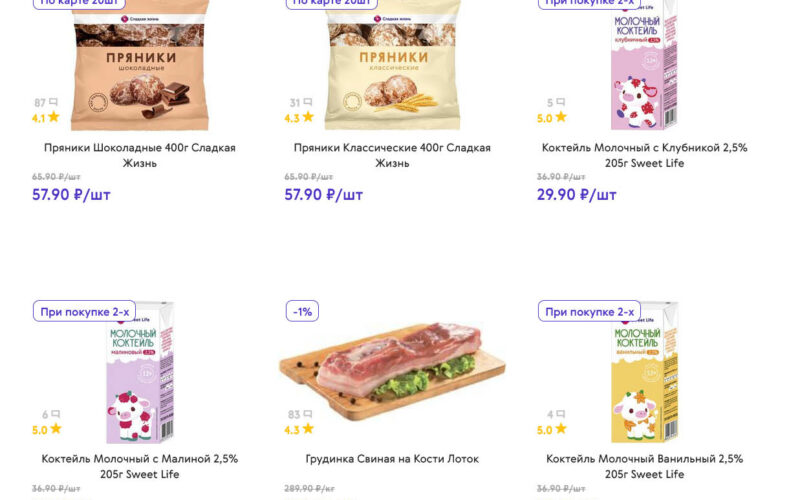The width and height of the screenshot is (800, 500).
Task: Open the vanilla milkshake carton image
Action: click(x=645, y=372)
